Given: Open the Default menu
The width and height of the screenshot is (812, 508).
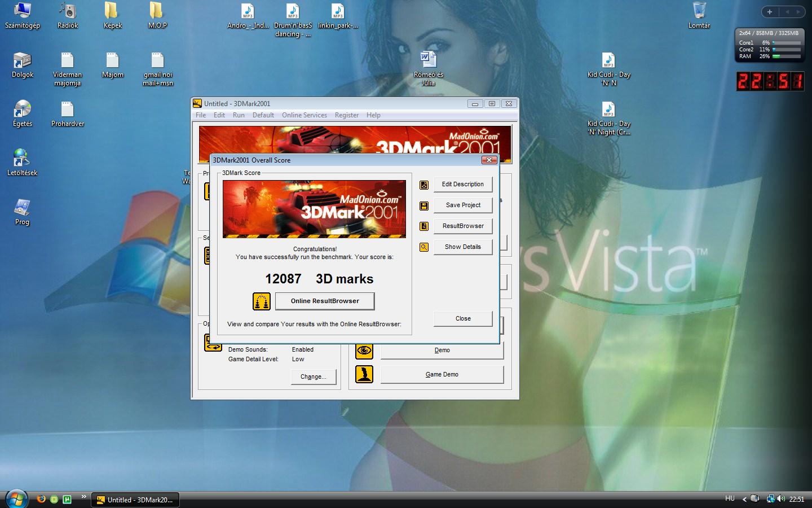Looking at the screenshot, I should pyautogui.click(x=263, y=115).
